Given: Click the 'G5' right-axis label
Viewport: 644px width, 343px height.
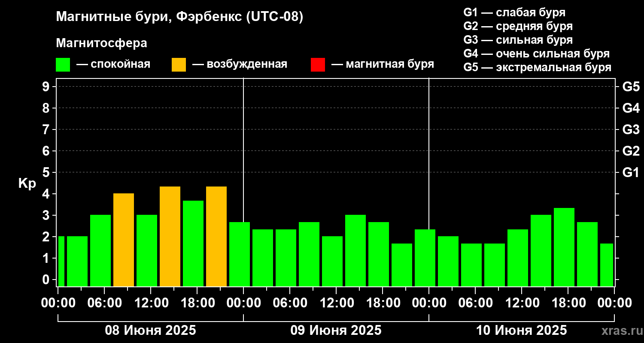Looking at the screenshot, I should 631,87.
